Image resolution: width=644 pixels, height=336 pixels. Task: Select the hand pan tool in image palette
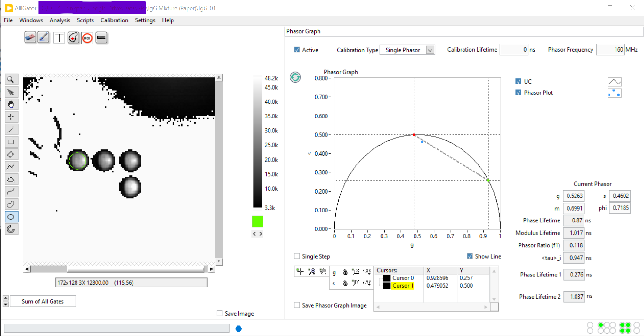point(11,105)
